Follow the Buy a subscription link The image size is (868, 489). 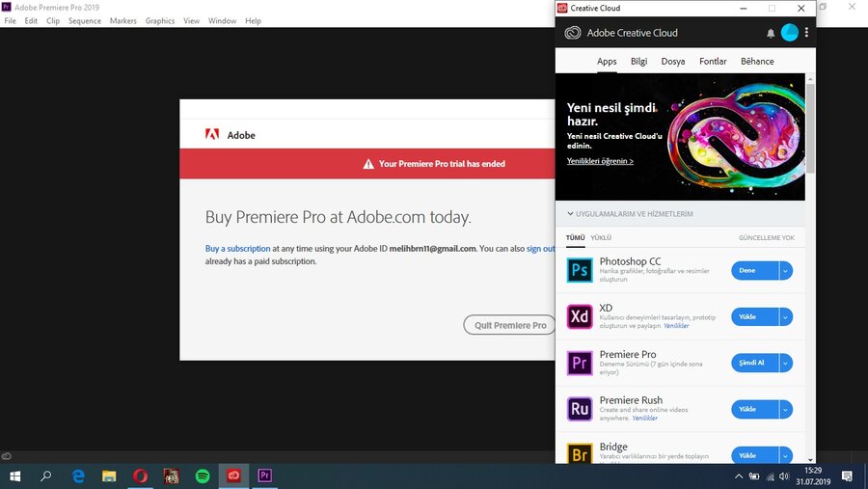(237, 249)
